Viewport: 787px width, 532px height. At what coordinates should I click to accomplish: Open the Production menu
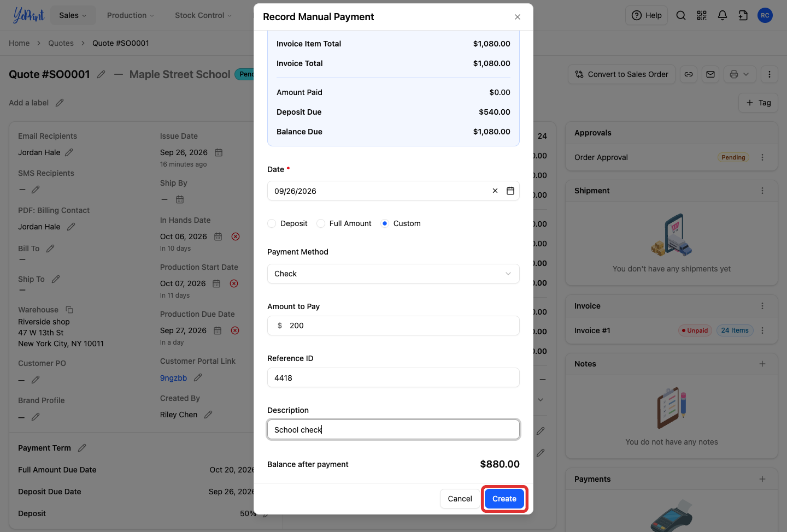tap(131, 15)
